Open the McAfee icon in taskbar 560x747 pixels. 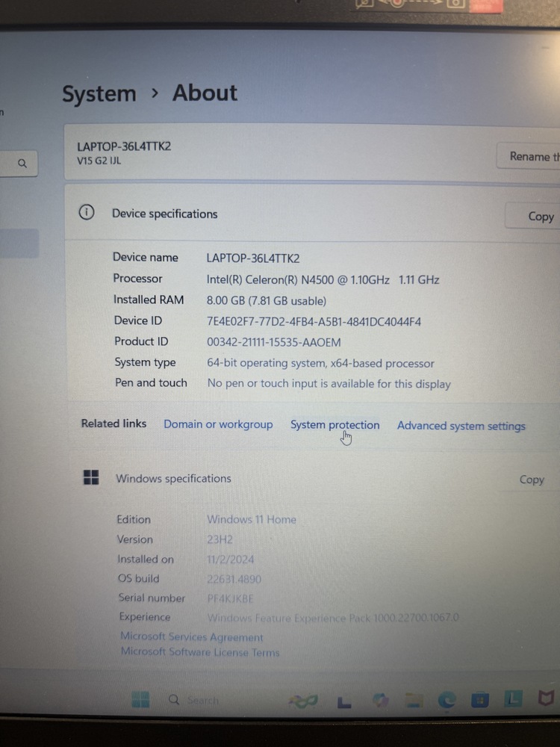click(546, 698)
